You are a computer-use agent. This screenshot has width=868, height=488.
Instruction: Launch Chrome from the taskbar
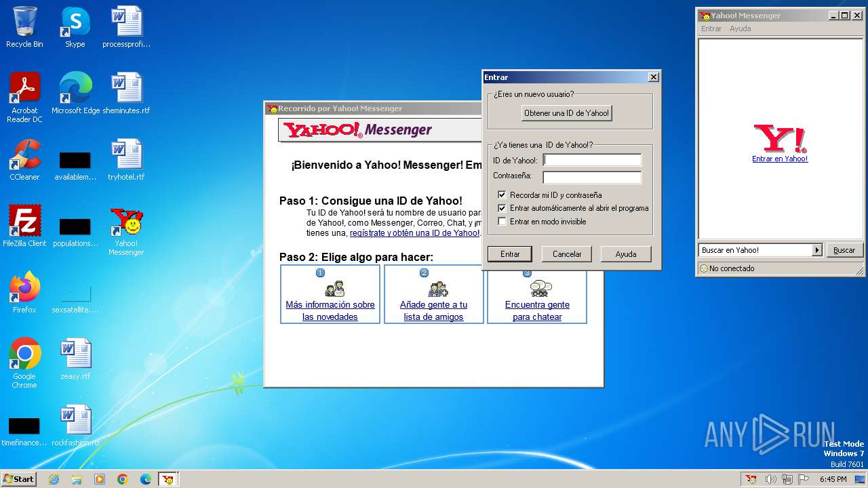(x=123, y=479)
